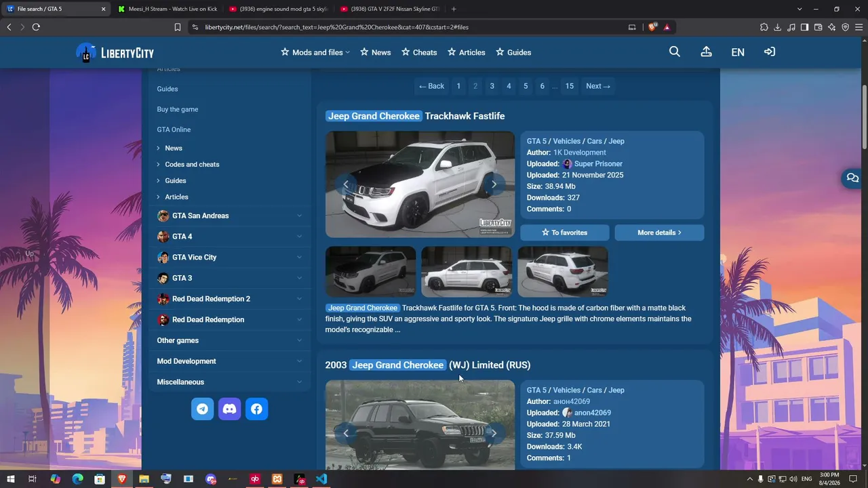Click the sign-in arrow icon
This screenshot has width=868, height=488.
pos(770,52)
